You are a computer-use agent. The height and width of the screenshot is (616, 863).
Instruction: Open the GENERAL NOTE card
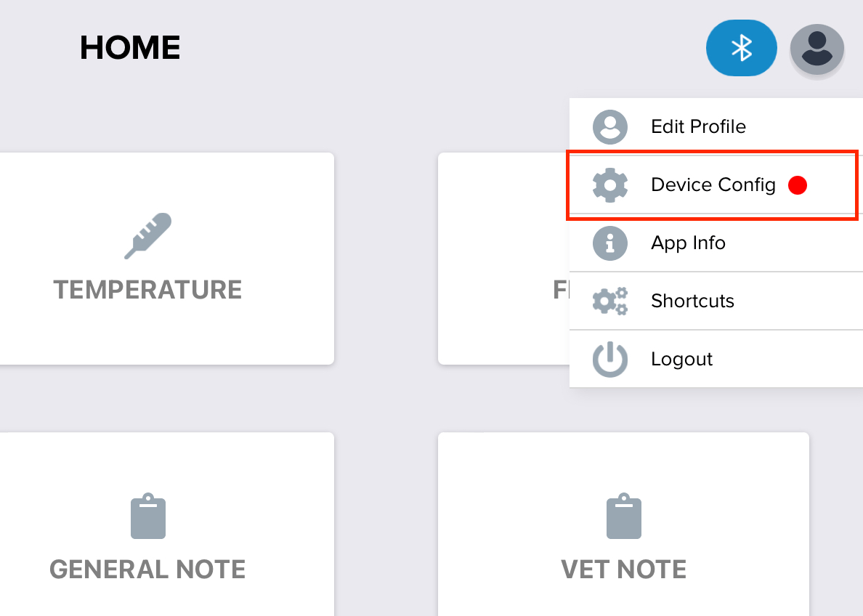(147, 569)
